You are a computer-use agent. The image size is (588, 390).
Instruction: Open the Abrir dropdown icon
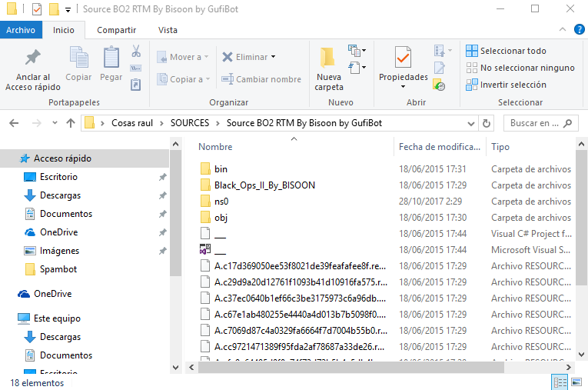pyautogui.click(x=443, y=50)
